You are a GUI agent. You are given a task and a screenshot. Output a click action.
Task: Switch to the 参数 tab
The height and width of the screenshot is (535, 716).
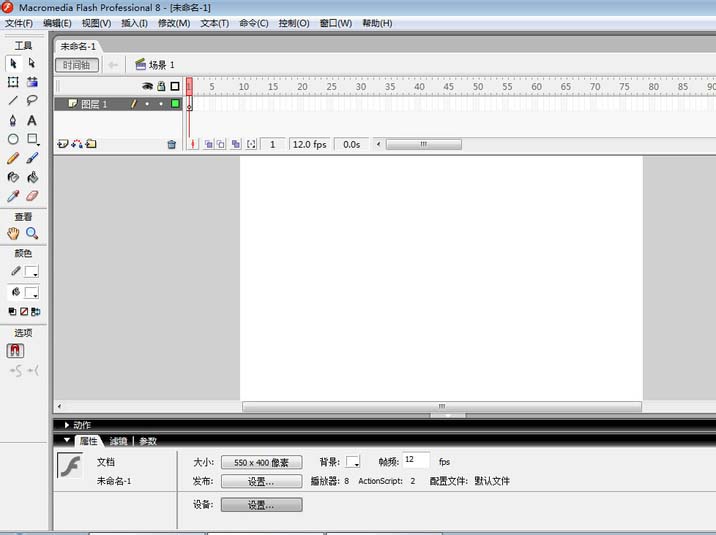(148, 441)
